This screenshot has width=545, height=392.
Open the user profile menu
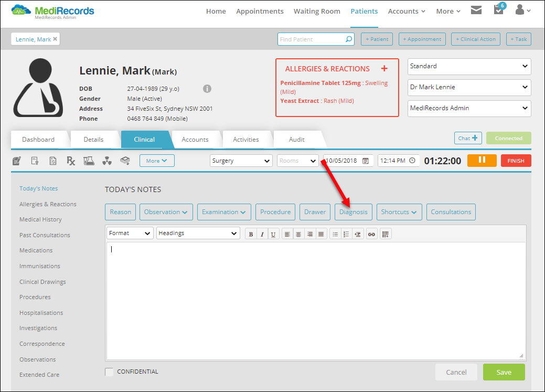pos(523,10)
